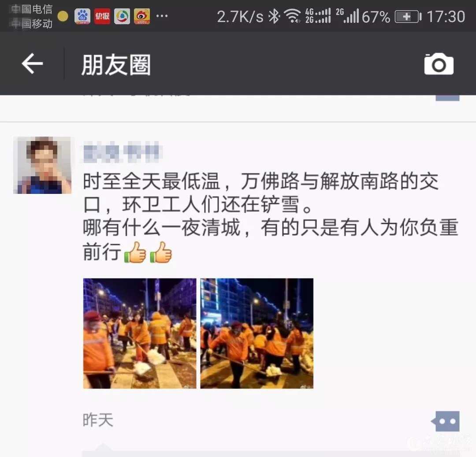Tap the 朋友圈 title text
This screenshot has width=476, height=457.
pyautogui.click(x=116, y=65)
